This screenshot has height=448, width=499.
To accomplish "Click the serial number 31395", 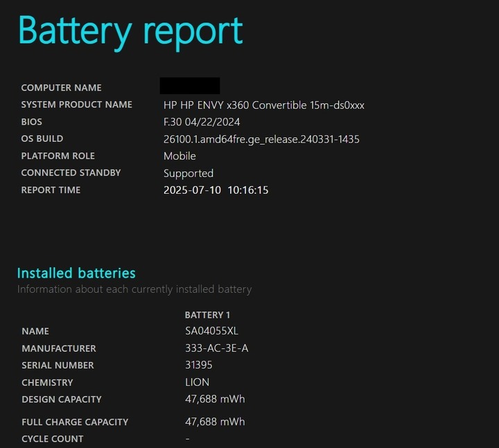I will tap(199, 365).
